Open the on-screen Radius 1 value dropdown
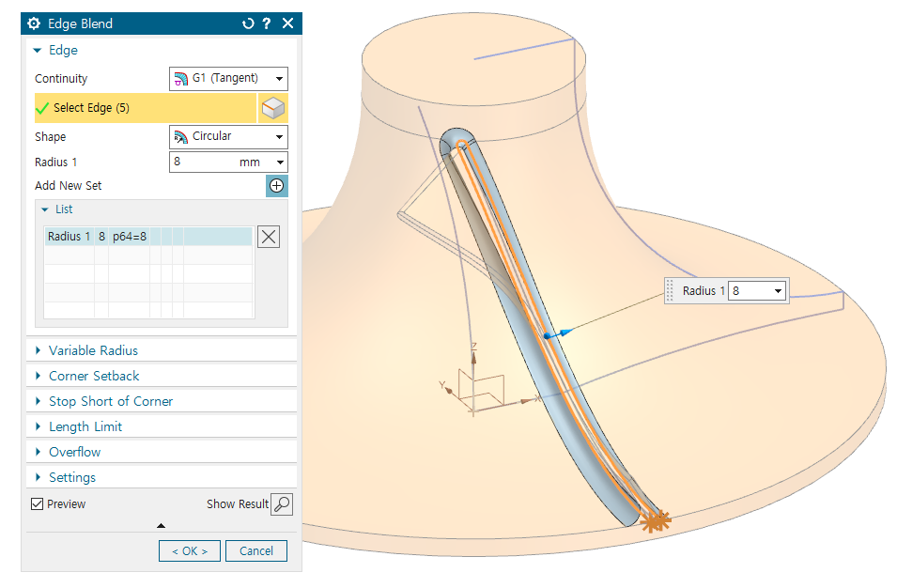The width and height of the screenshot is (897, 588). tap(778, 291)
